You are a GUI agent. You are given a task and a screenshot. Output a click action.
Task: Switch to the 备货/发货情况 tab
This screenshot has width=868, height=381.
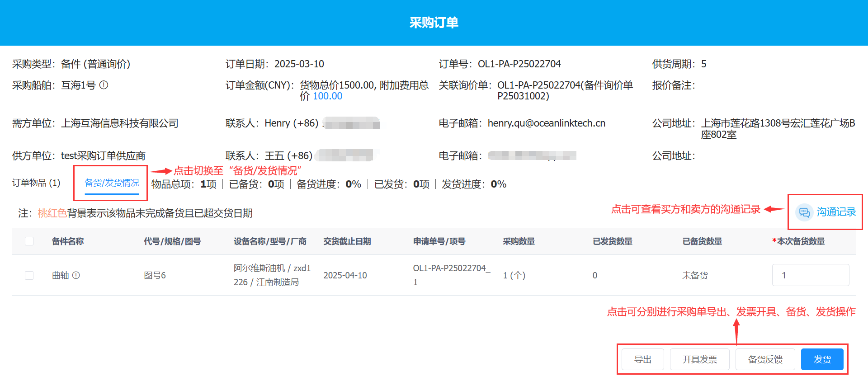tap(112, 183)
